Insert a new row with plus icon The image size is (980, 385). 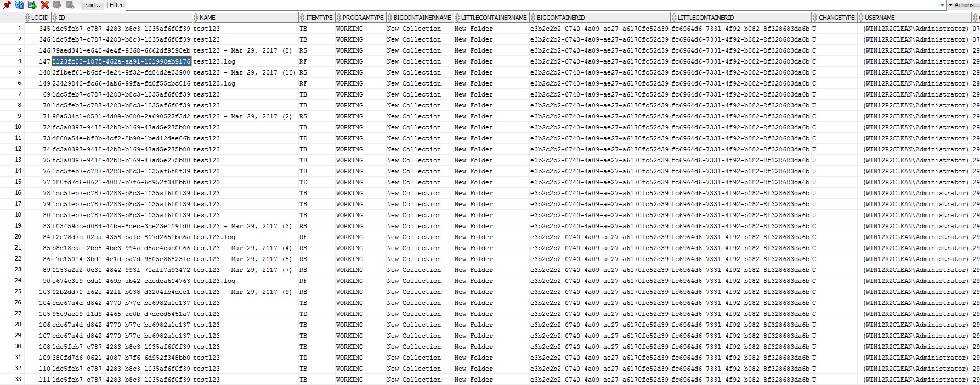tap(32, 5)
